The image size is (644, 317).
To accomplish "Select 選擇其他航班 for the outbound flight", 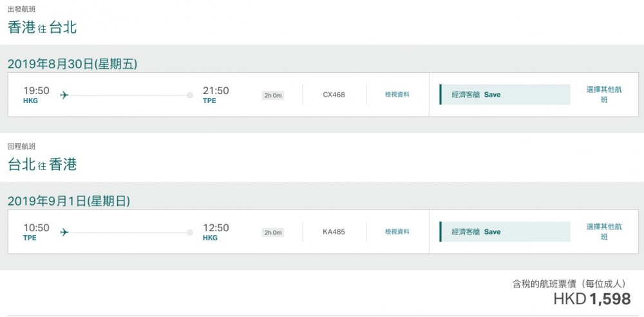I will click(x=604, y=95).
